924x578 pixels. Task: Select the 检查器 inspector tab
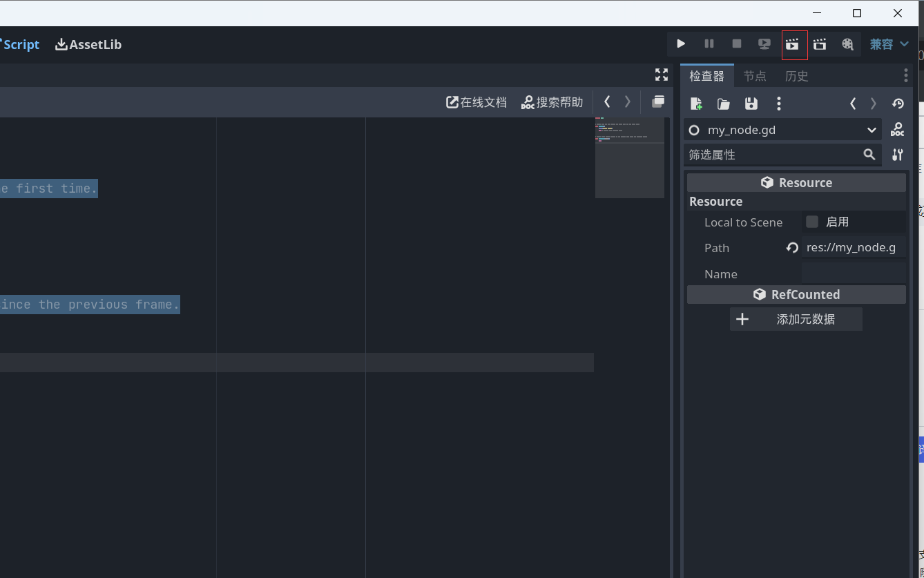tap(707, 76)
